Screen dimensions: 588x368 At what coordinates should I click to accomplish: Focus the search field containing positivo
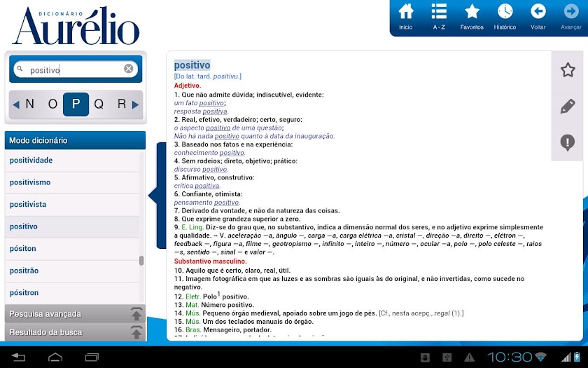pyautogui.click(x=76, y=69)
